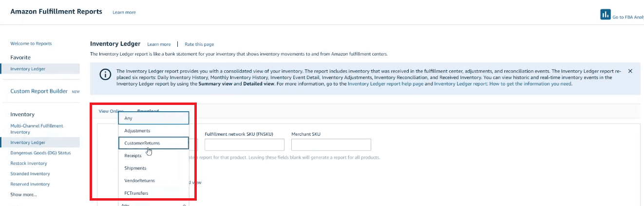Click the Amazon Fulfillment Reports page title
The height and width of the screenshot is (206, 644).
coord(57,11)
